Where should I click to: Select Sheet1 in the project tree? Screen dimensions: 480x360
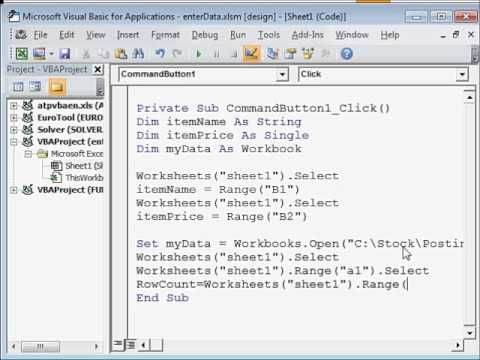84,166
